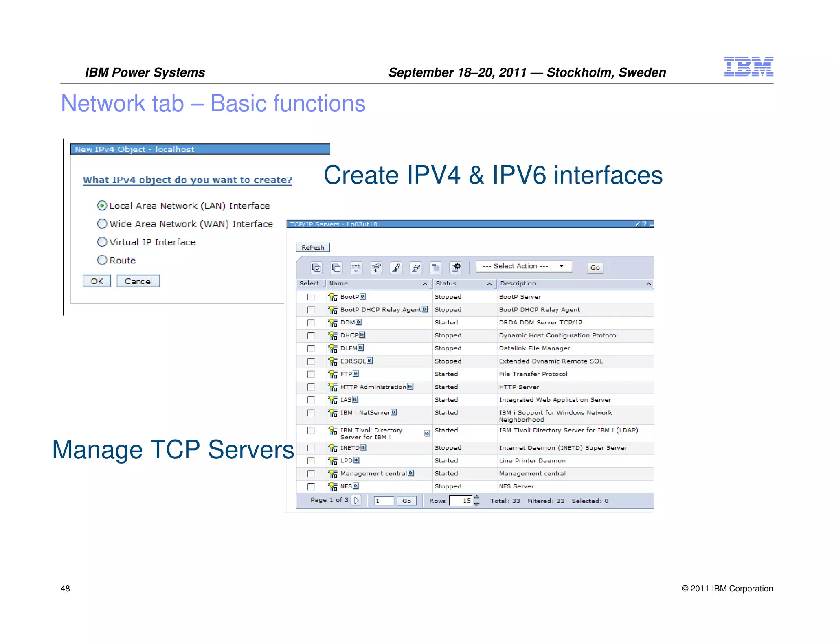Image resolution: width=834 pixels, height=644 pixels.
Task: Sort by the Name column arrow
Action: click(x=425, y=284)
